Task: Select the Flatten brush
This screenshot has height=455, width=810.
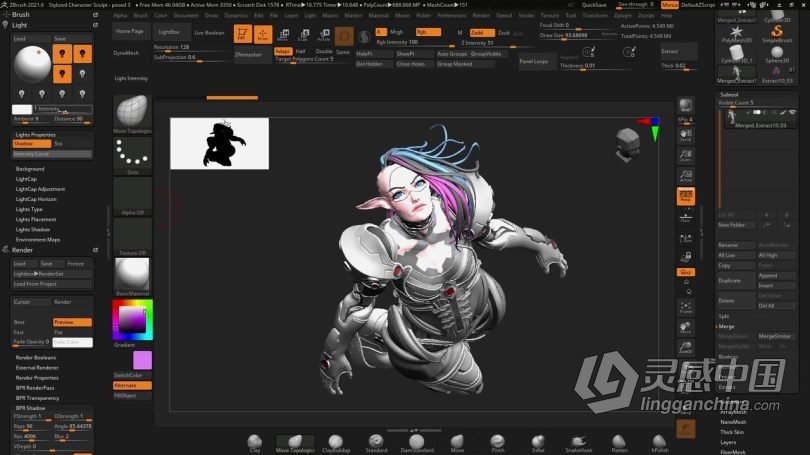Action: (x=619, y=444)
